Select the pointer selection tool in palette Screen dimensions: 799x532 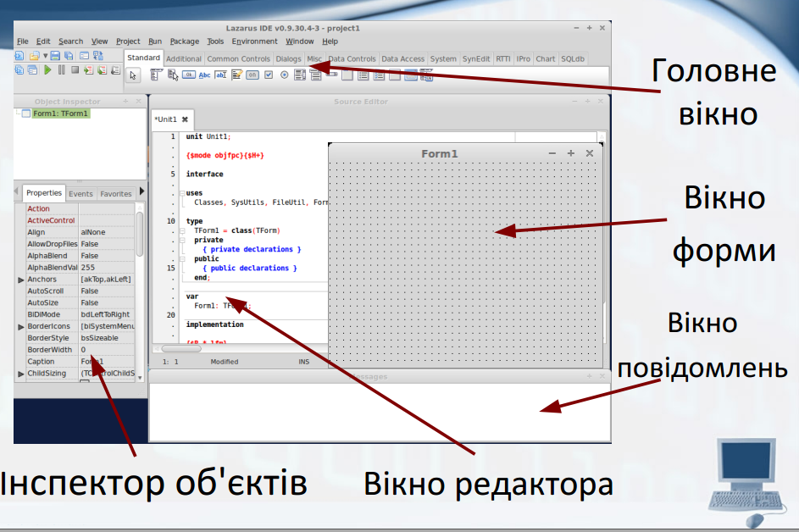(133, 75)
